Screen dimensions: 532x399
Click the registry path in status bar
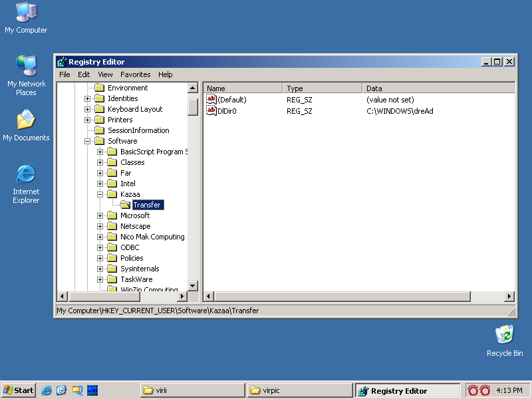[158, 311]
